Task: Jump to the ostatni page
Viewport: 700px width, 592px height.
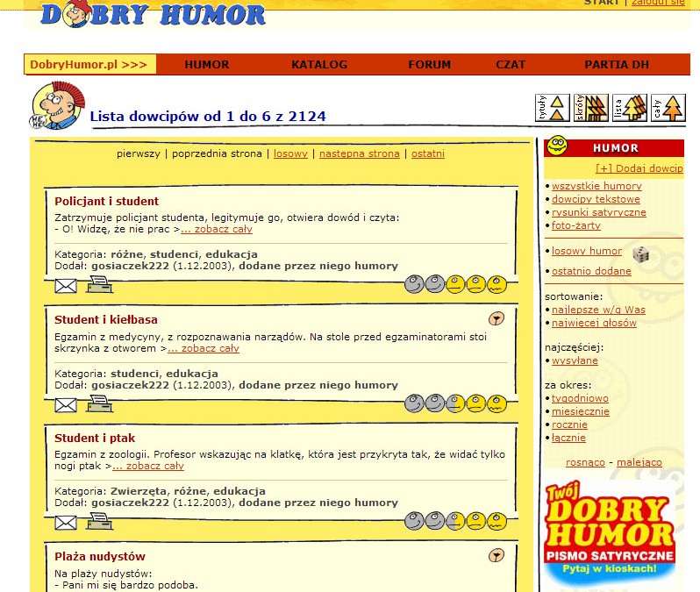Action: 428,153
